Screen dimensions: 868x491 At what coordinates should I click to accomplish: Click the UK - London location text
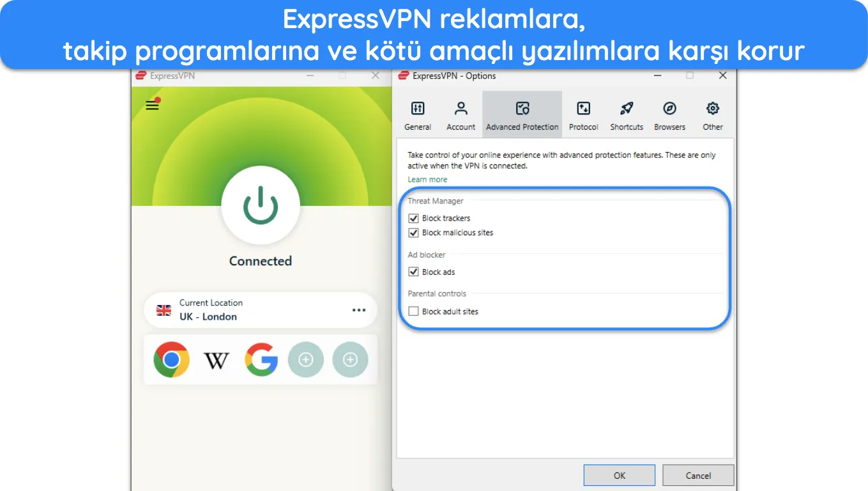click(208, 316)
